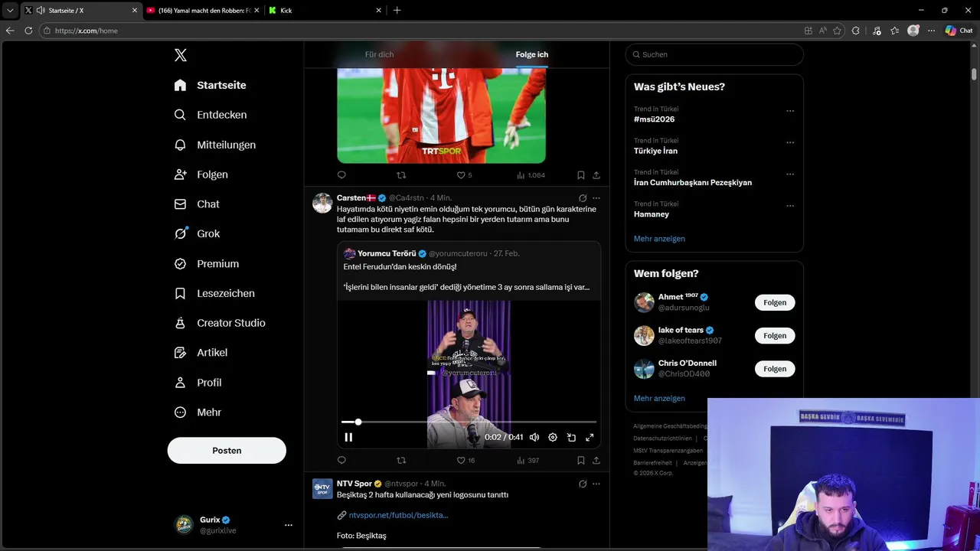Mute the video volume icon
This screenshot has height=551, width=980.
[534, 438]
